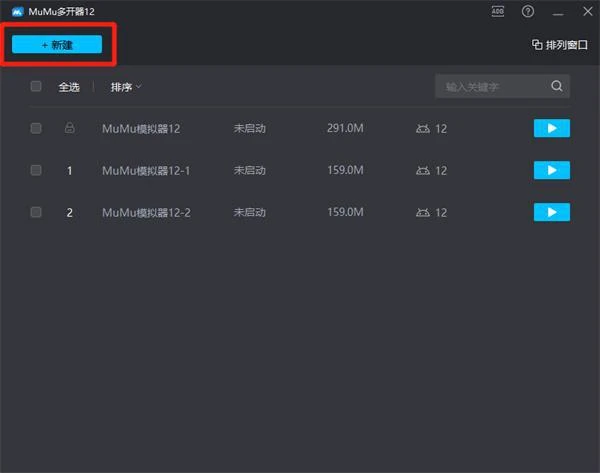Close the MuMu多开器12 window
This screenshot has height=473, width=600.
(x=588, y=11)
